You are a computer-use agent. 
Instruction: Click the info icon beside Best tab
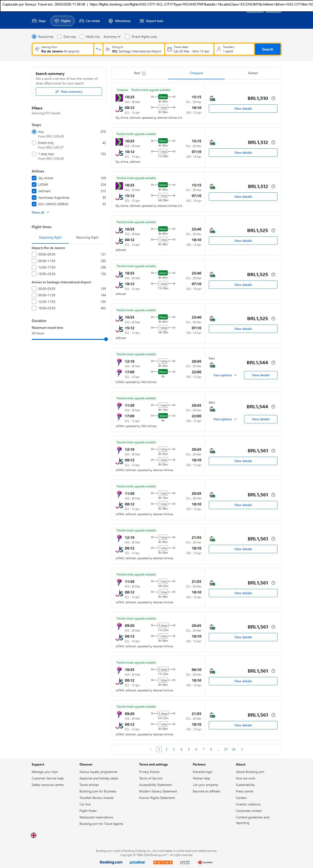144,73
